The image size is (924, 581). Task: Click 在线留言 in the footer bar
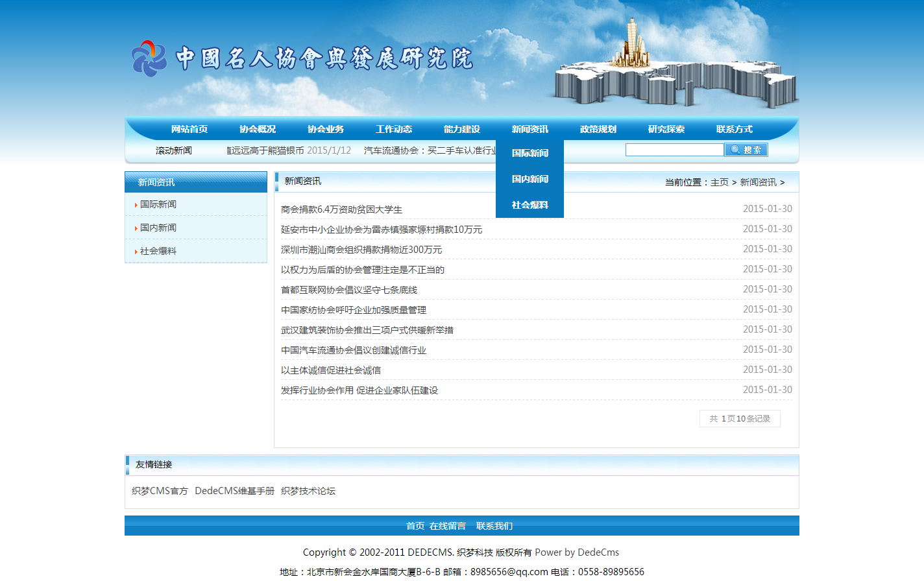[x=447, y=526]
